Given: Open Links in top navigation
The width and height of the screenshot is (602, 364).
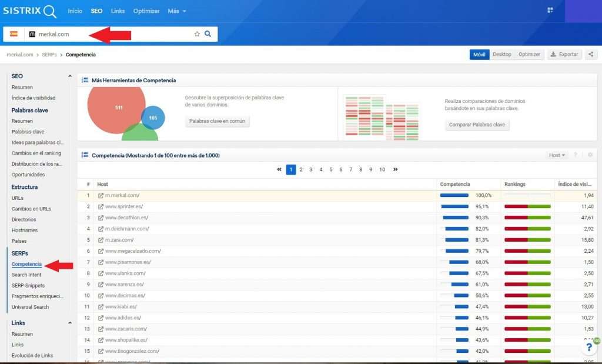Looking at the screenshot, I should 118,11.
